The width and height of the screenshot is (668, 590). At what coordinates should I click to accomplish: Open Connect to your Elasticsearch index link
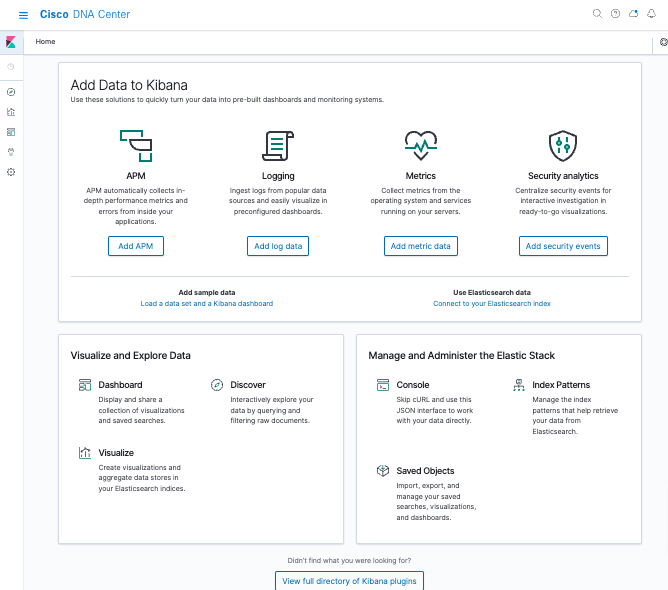point(492,303)
